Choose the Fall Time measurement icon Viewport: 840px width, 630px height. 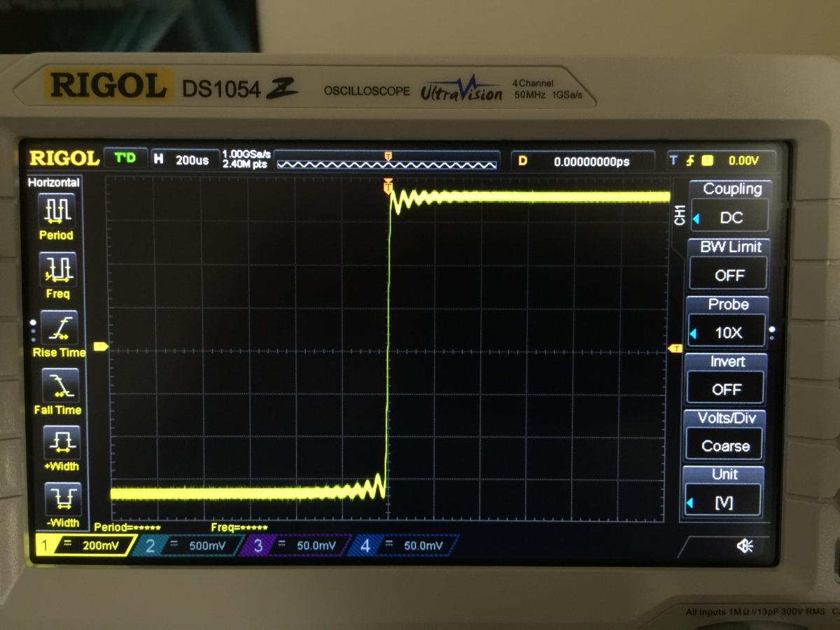tap(59, 385)
